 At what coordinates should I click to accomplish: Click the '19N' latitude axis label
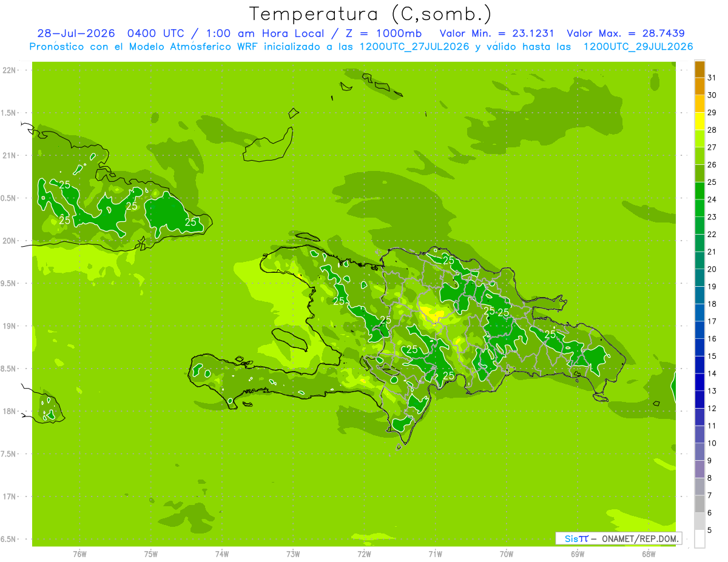click(8, 326)
